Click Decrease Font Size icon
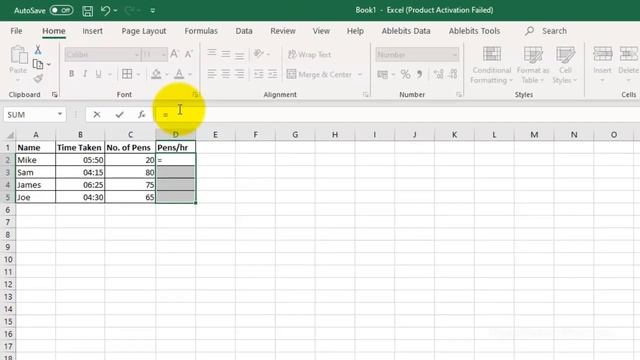 (189, 54)
